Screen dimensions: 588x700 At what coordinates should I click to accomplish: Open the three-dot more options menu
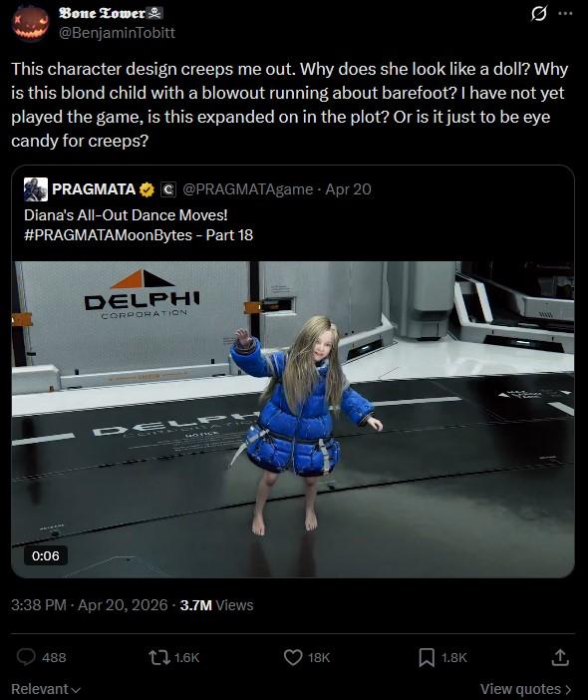pos(565,13)
